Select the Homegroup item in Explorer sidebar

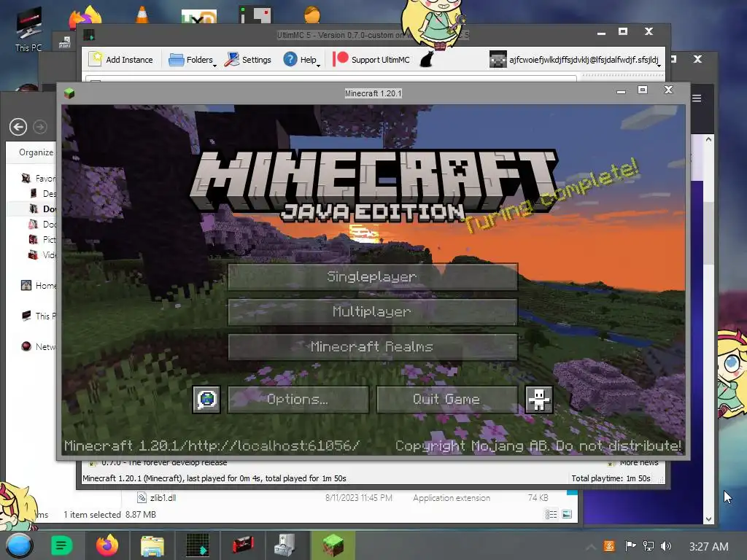click(39, 285)
